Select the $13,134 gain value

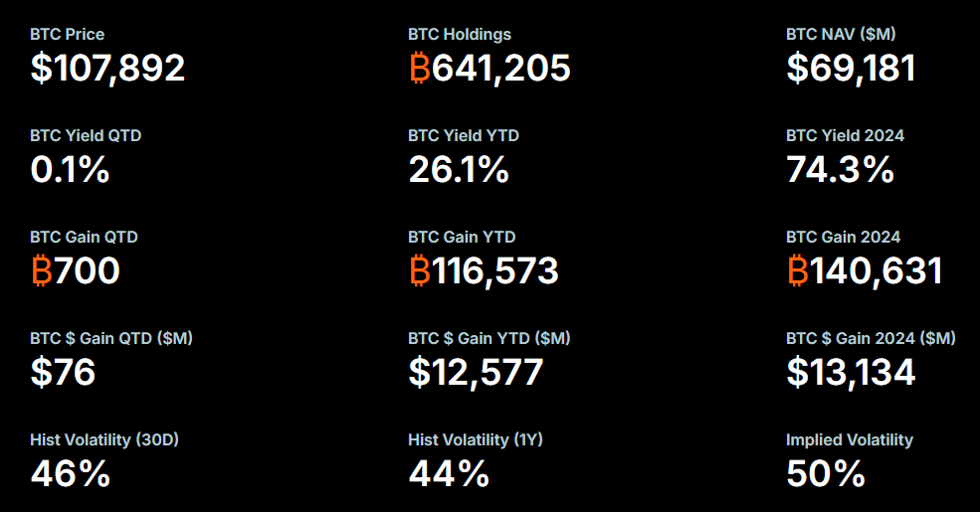pyautogui.click(x=851, y=372)
